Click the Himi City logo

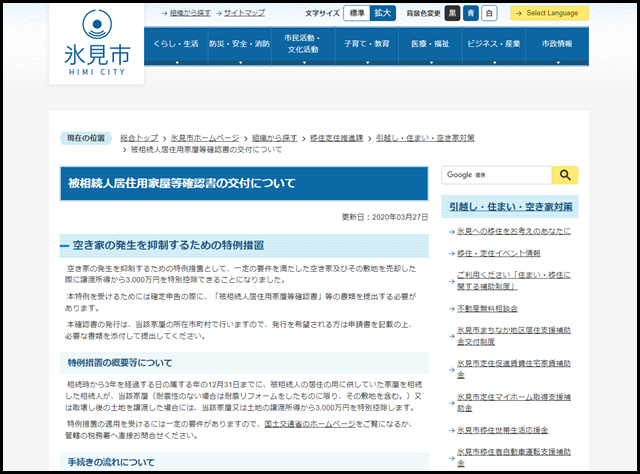[x=97, y=40]
